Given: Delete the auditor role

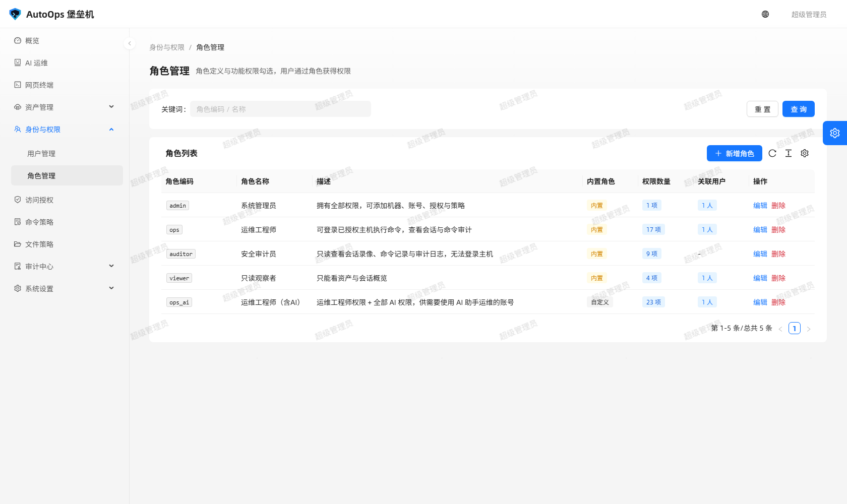Looking at the screenshot, I should coord(778,254).
